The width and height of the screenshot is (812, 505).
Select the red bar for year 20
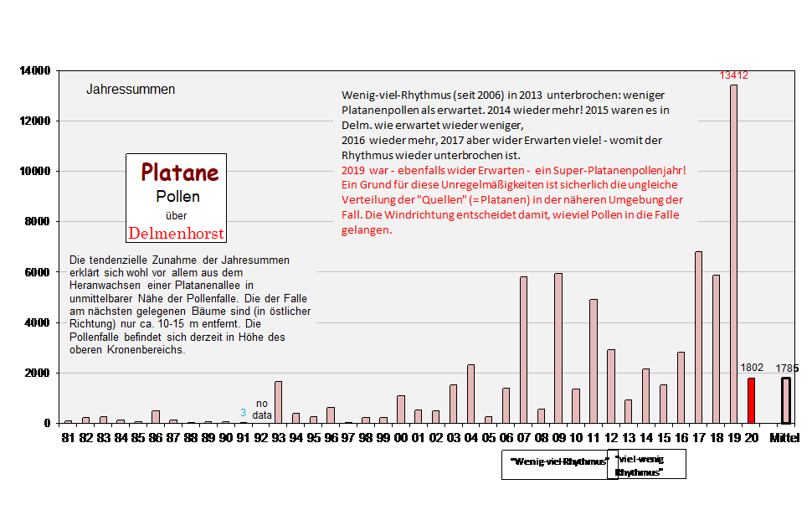751,400
